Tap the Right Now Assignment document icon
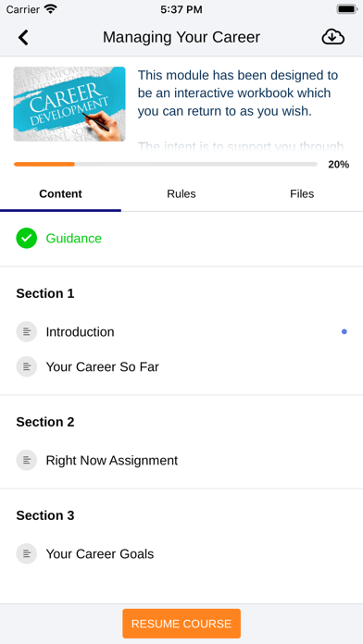 pyautogui.click(x=27, y=461)
